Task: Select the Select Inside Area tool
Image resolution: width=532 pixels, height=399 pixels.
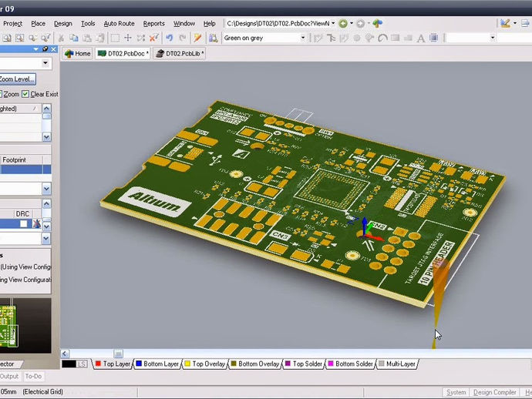Action: (116, 38)
